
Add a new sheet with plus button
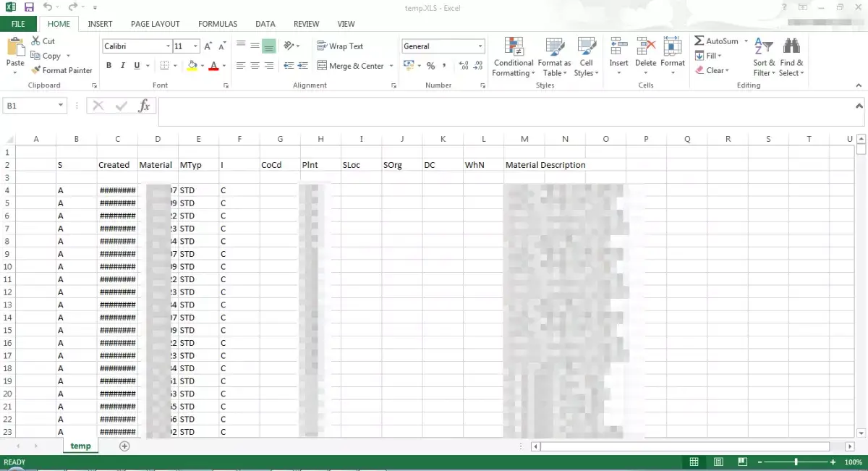124,446
